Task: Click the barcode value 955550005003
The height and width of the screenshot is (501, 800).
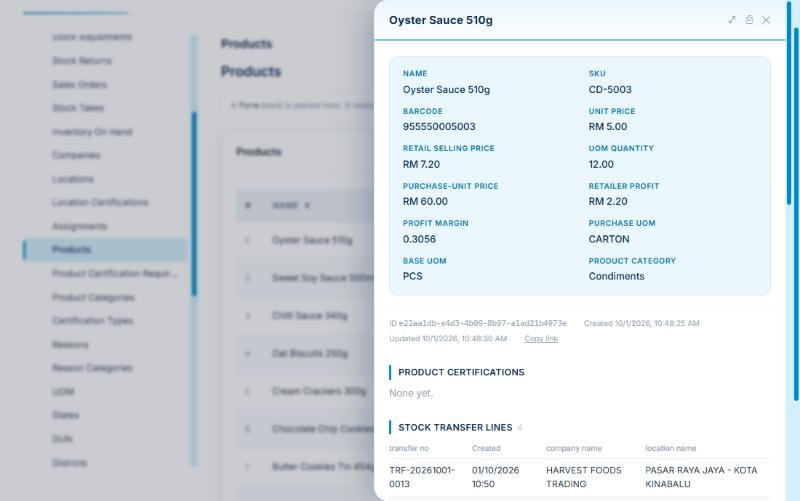Action: click(439, 127)
